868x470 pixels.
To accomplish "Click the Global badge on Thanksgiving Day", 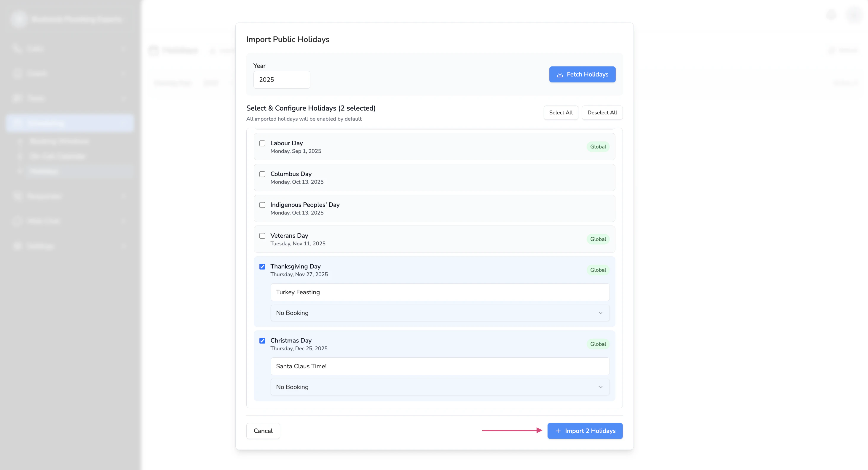I will coord(598,270).
